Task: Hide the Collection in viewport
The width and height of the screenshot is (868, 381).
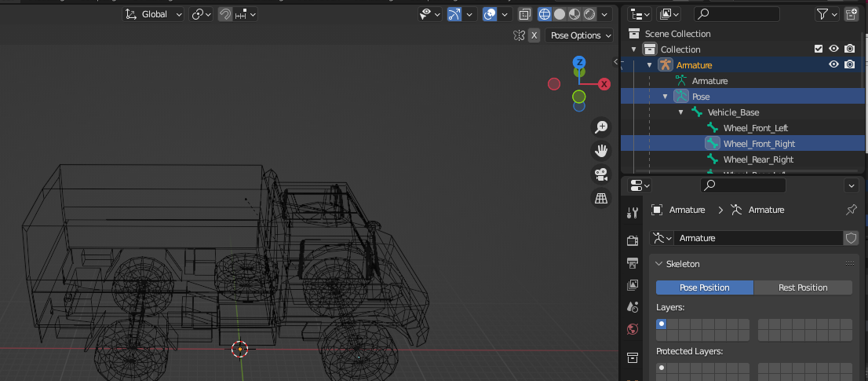Action: 833,49
